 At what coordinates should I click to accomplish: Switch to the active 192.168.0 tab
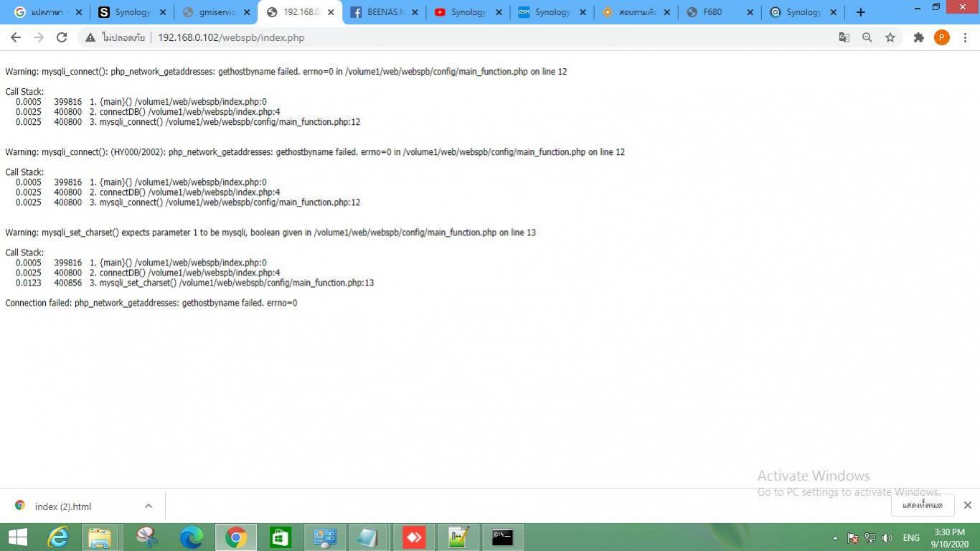(x=301, y=12)
